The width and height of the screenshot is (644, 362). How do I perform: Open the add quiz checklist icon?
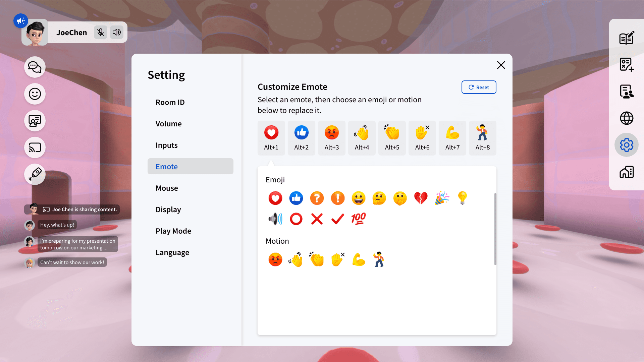click(626, 64)
